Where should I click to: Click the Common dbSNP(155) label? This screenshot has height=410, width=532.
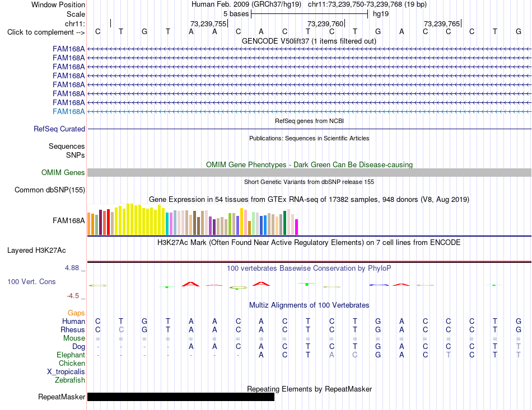(x=49, y=190)
